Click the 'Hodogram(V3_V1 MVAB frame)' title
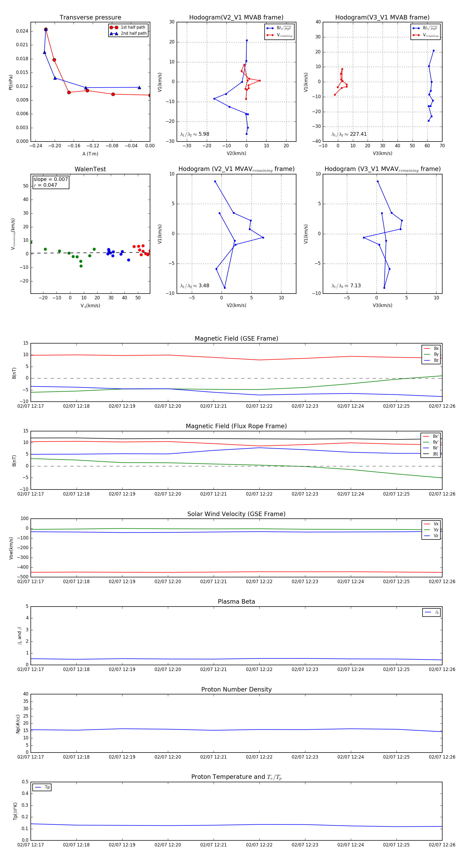This screenshot has height=868, width=473. (x=382, y=17)
